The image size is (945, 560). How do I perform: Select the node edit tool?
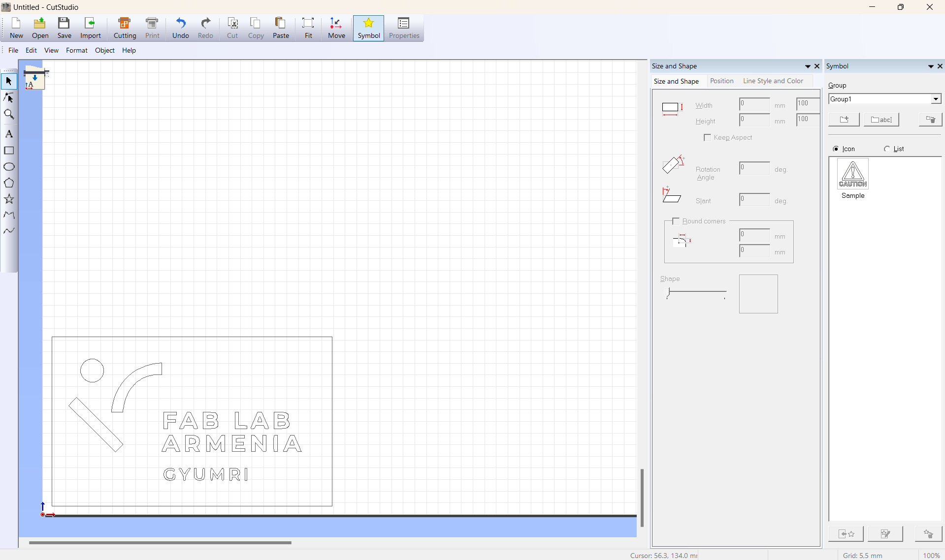(x=9, y=97)
